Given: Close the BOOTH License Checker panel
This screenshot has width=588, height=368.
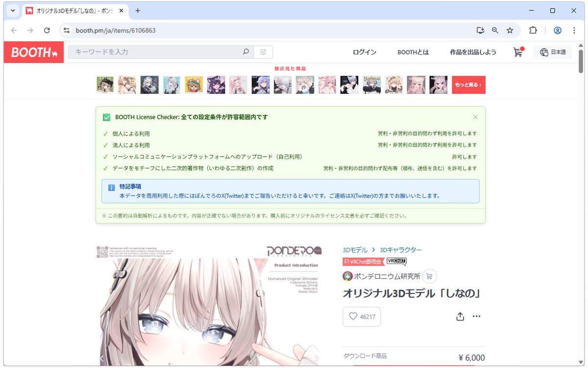Looking at the screenshot, I should [475, 117].
